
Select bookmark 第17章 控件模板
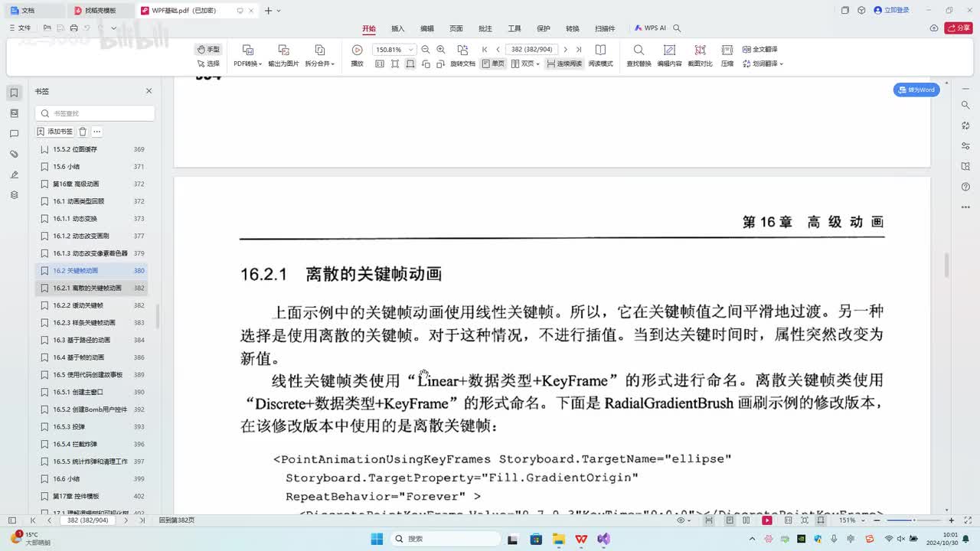click(x=91, y=496)
